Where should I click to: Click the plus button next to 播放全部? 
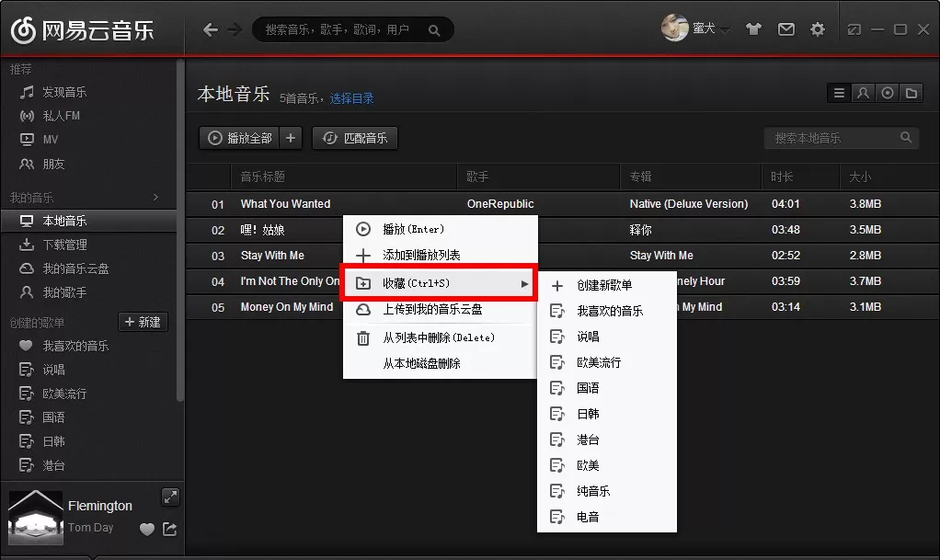pyautogui.click(x=290, y=139)
